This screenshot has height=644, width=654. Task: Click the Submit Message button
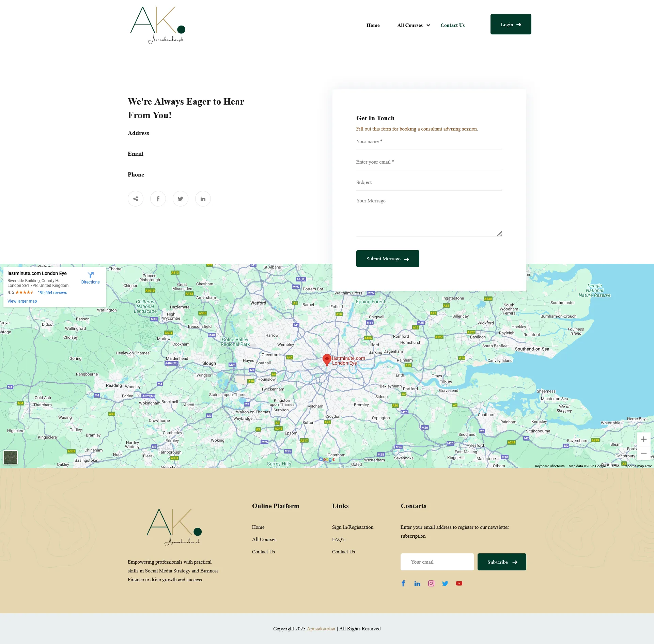tap(388, 259)
